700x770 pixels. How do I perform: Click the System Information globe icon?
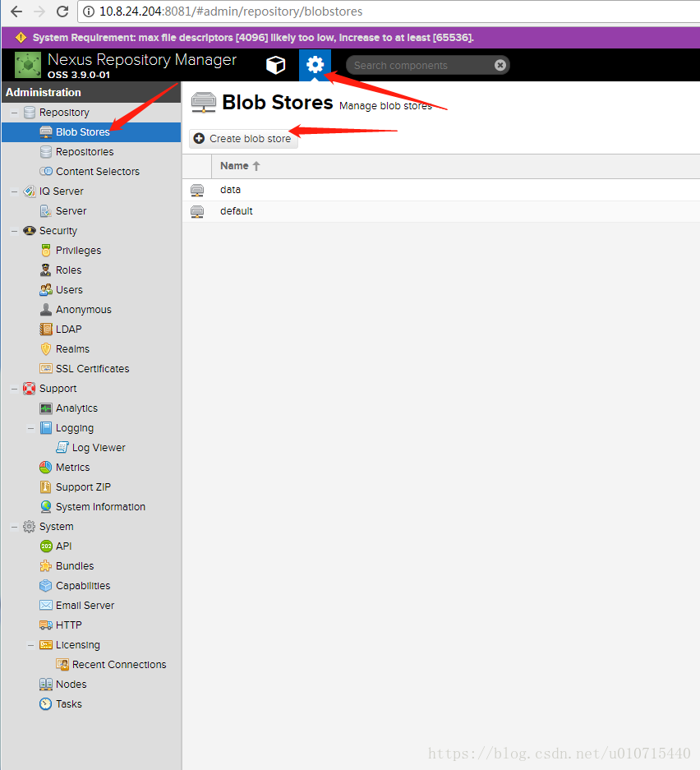pyautogui.click(x=46, y=506)
